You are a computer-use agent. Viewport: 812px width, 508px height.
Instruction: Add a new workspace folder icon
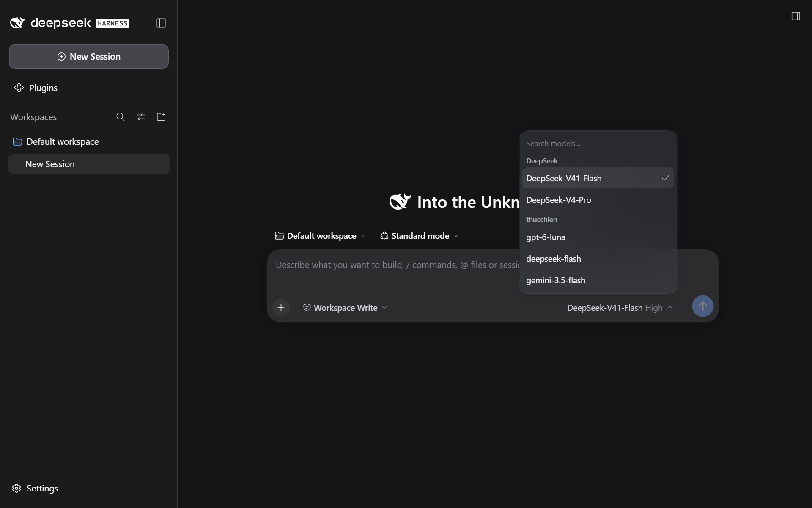(161, 117)
